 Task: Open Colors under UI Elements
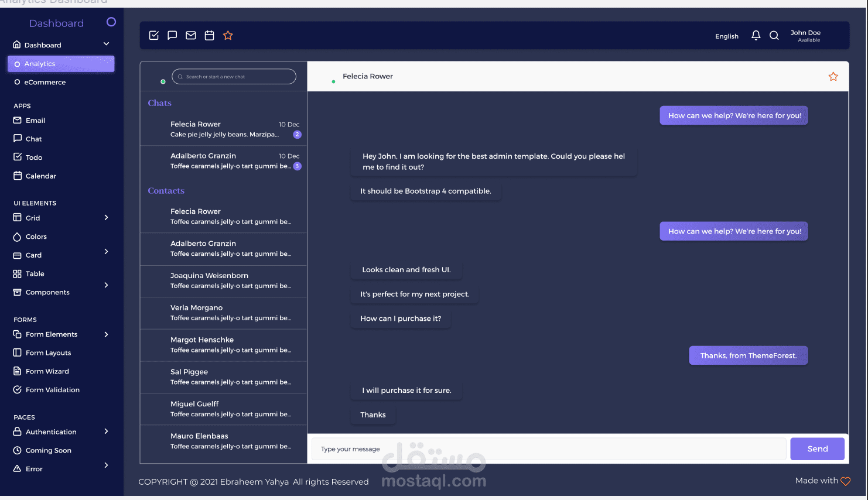coord(36,237)
